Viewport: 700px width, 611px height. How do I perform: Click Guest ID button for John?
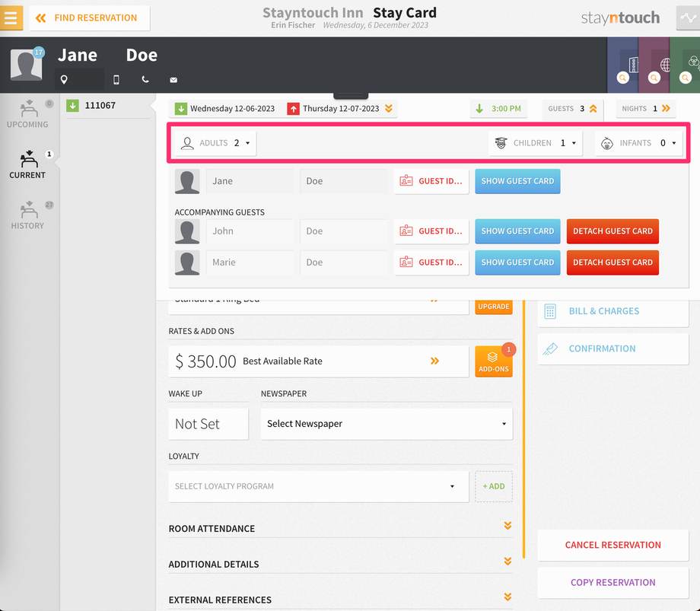431,231
